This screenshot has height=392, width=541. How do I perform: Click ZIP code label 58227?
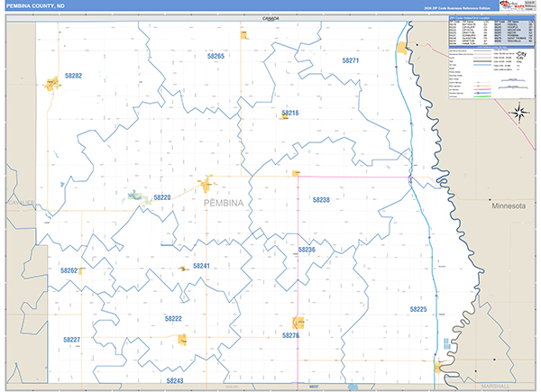click(x=72, y=340)
